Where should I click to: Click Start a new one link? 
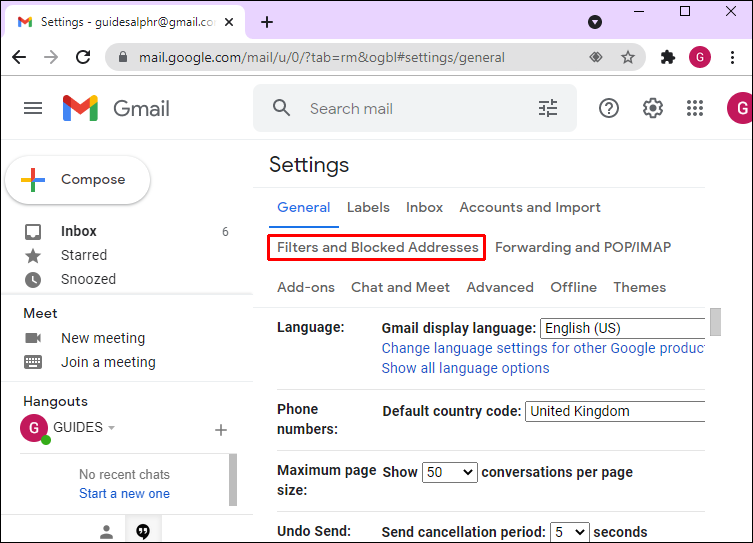pos(124,494)
